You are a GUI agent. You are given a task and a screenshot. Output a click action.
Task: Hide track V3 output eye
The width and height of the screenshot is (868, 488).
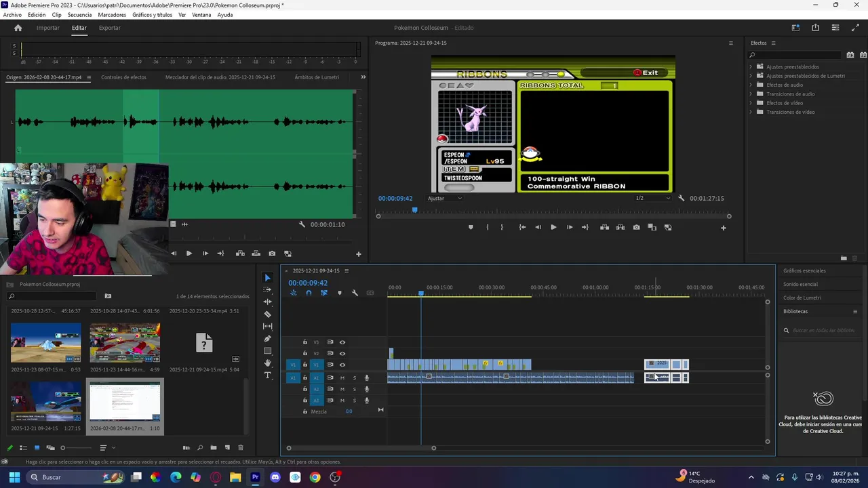[x=342, y=342]
